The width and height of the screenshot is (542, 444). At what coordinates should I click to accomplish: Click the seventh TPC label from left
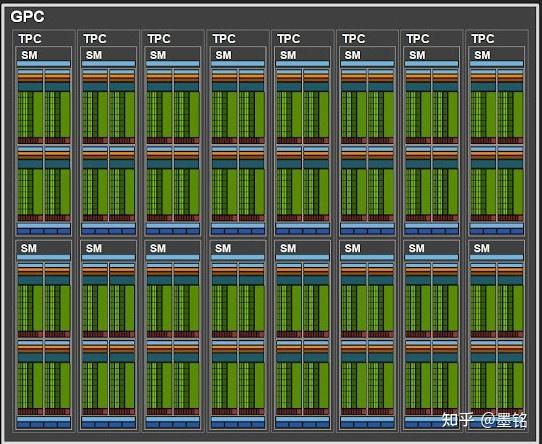tap(418, 39)
